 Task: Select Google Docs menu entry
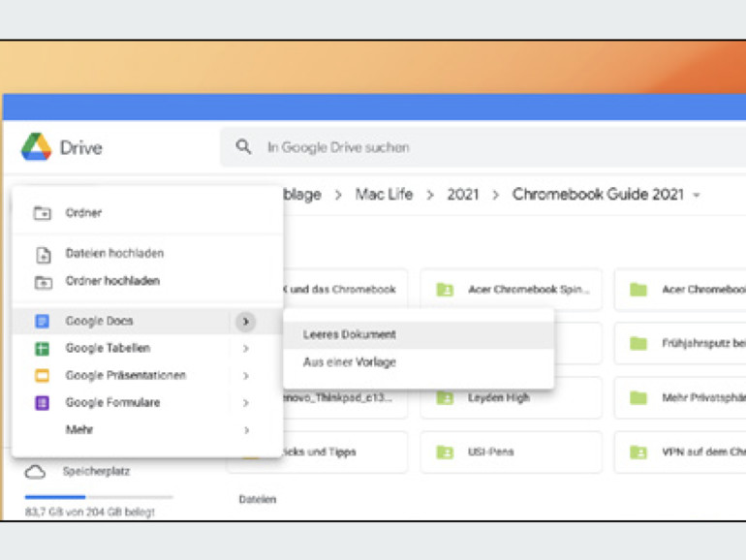click(x=147, y=321)
